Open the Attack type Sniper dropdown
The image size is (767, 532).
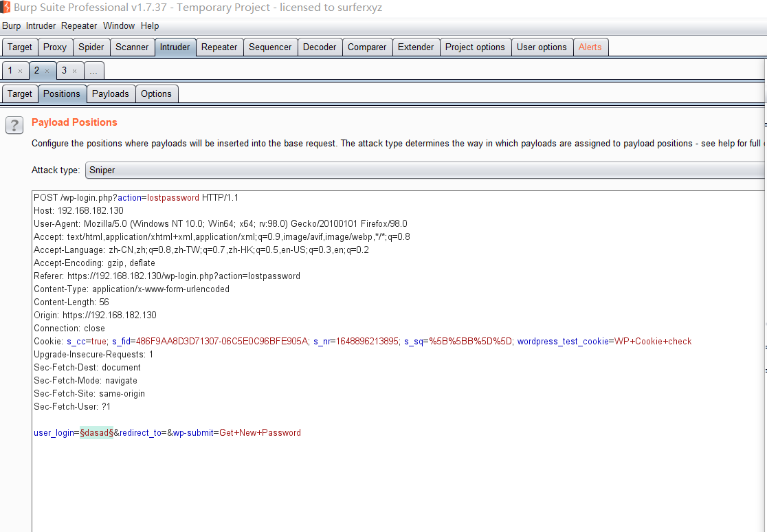[x=425, y=170]
